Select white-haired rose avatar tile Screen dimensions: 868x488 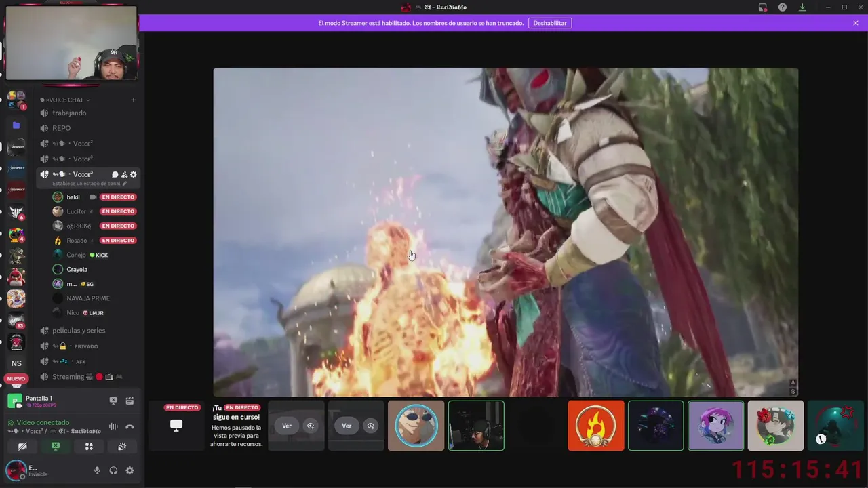(x=776, y=426)
